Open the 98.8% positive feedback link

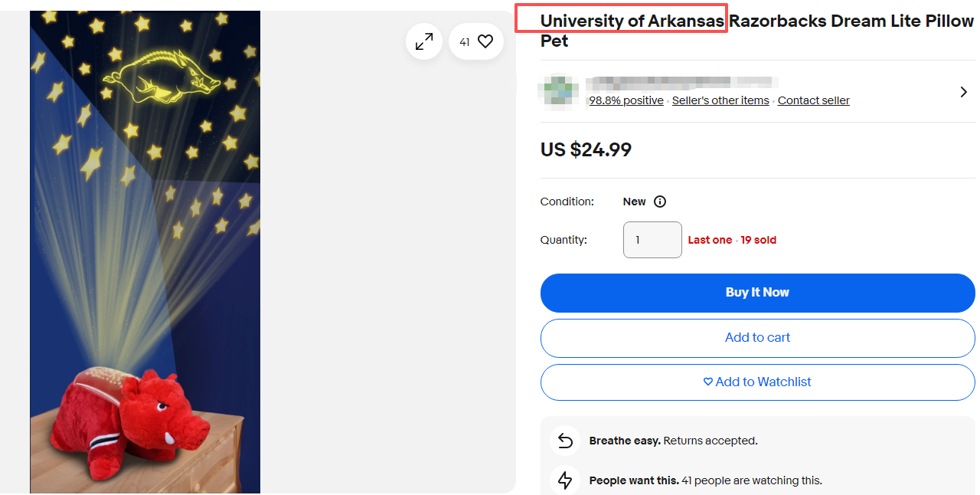(x=626, y=100)
